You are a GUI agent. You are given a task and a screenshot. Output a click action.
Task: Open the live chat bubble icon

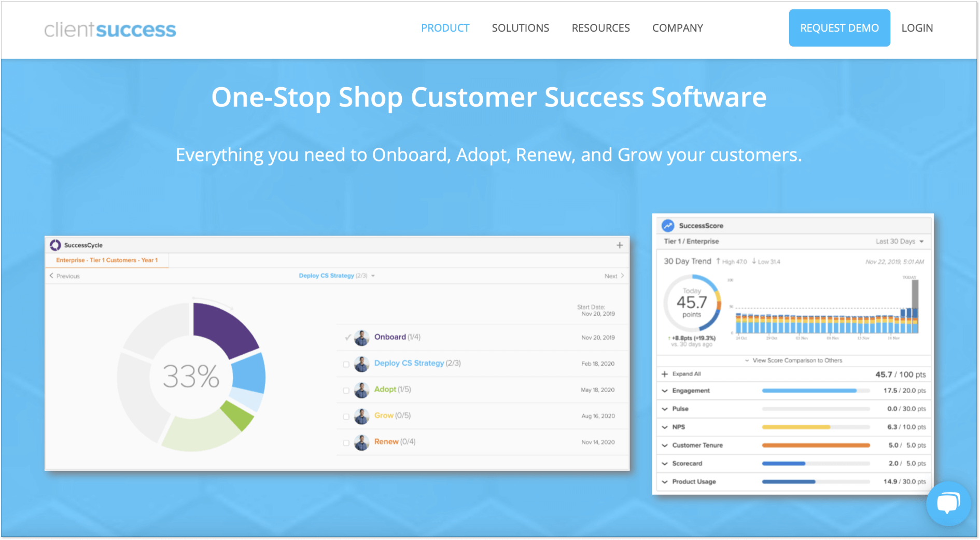(x=948, y=503)
